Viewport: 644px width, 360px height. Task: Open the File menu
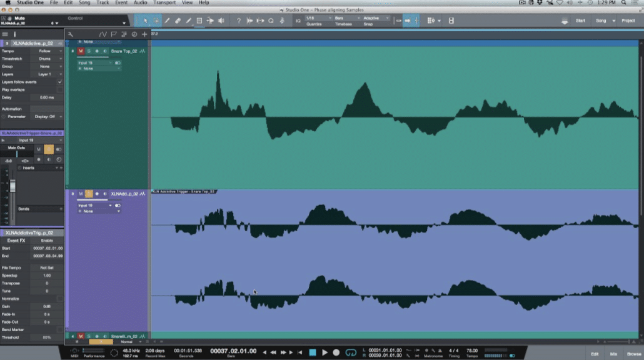coord(54,2)
